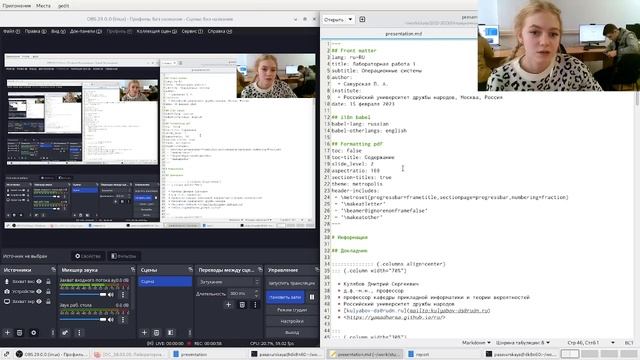Open options for input capture audio channel
Screen dimensions: 640x360
(123, 295)
